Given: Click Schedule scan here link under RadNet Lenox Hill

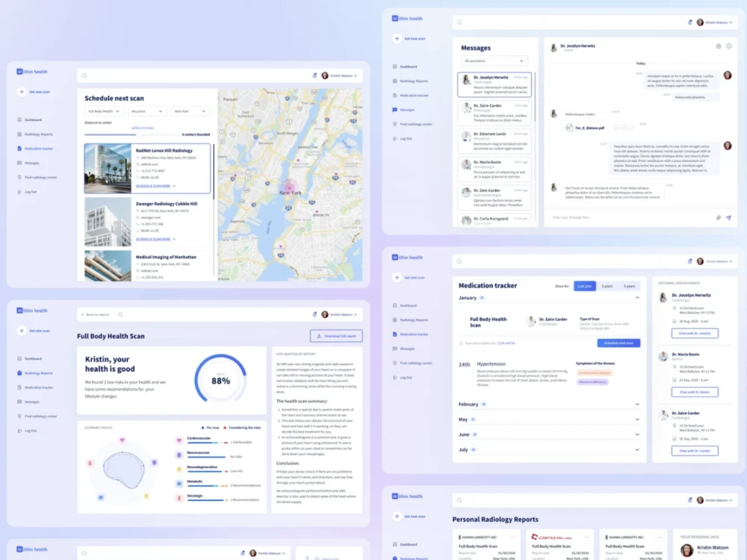Looking at the screenshot, I should (x=155, y=186).
